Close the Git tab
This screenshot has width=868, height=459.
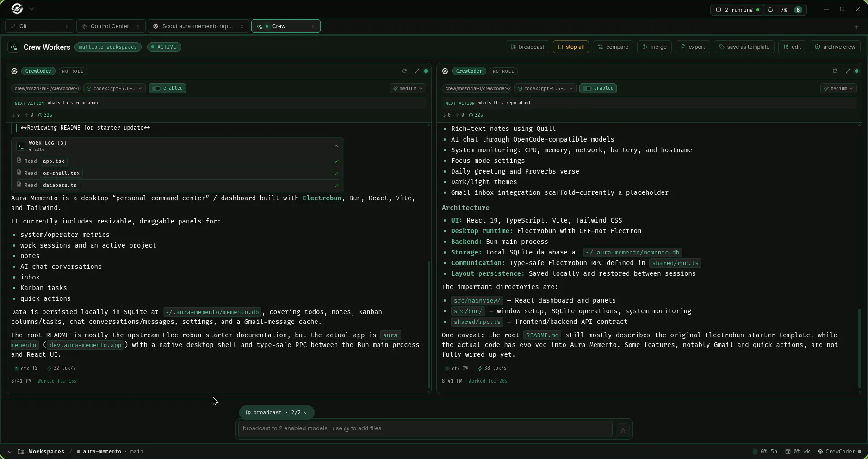tap(67, 26)
